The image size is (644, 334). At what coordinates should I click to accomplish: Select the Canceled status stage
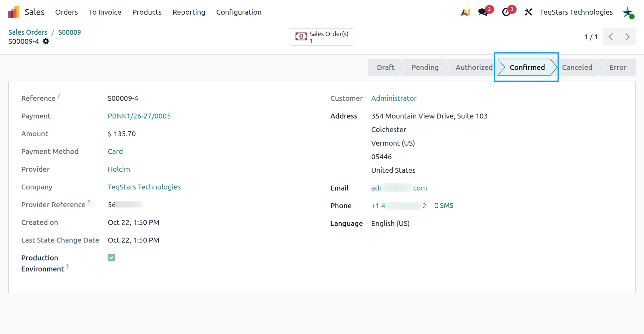point(577,67)
